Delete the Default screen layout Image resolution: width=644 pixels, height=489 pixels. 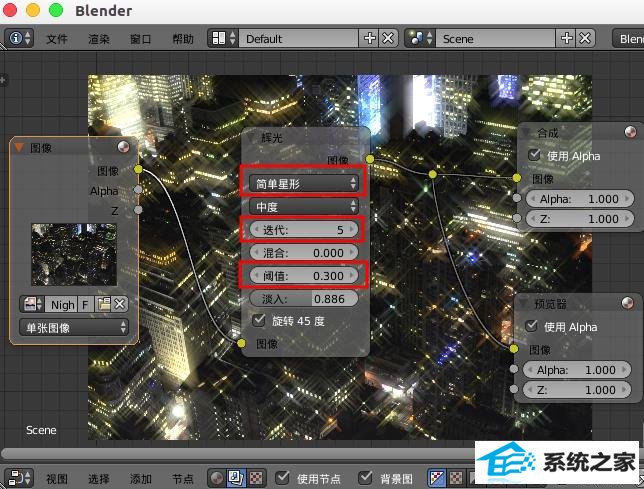pos(388,39)
